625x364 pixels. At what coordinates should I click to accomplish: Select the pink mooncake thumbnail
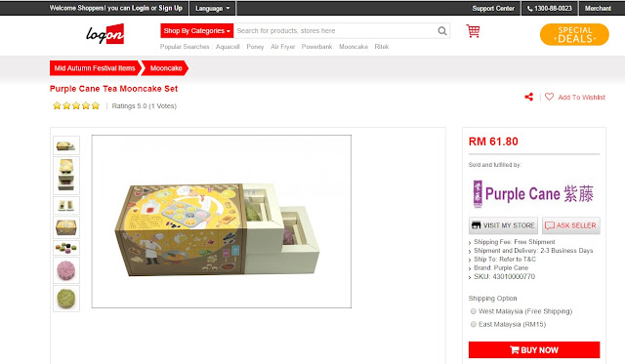pyautogui.click(x=66, y=270)
